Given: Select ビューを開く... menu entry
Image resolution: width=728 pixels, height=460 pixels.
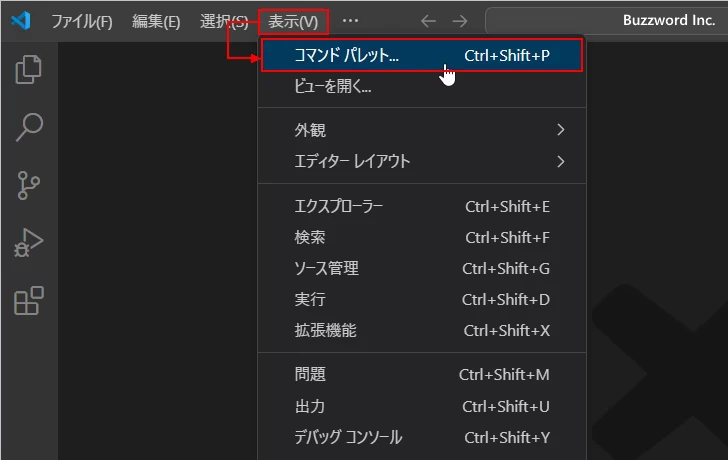Looking at the screenshot, I should click(422, 86).
